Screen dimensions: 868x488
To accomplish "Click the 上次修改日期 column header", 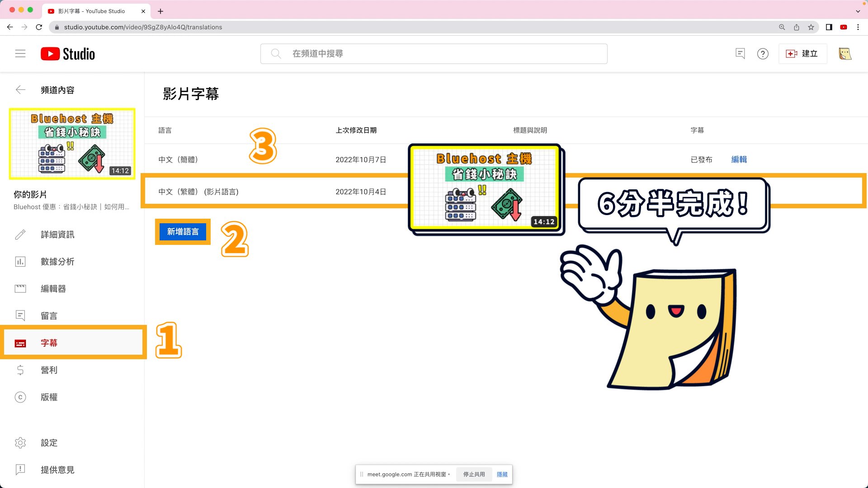I will pos(356,130).
